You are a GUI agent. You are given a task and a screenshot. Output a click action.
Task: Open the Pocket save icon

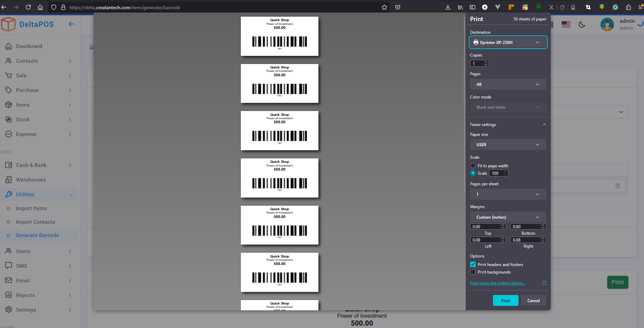(x=398, y=7)
